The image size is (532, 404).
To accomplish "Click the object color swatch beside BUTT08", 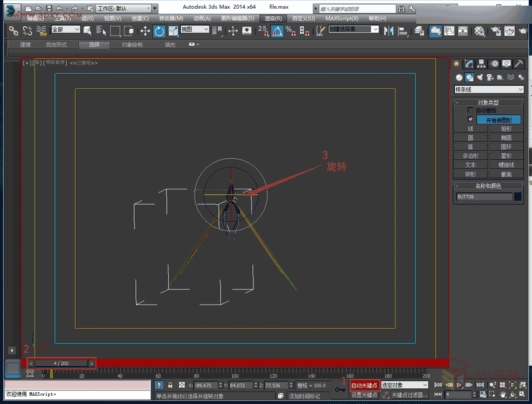I will pyautogui.click(x=518, y=196).
